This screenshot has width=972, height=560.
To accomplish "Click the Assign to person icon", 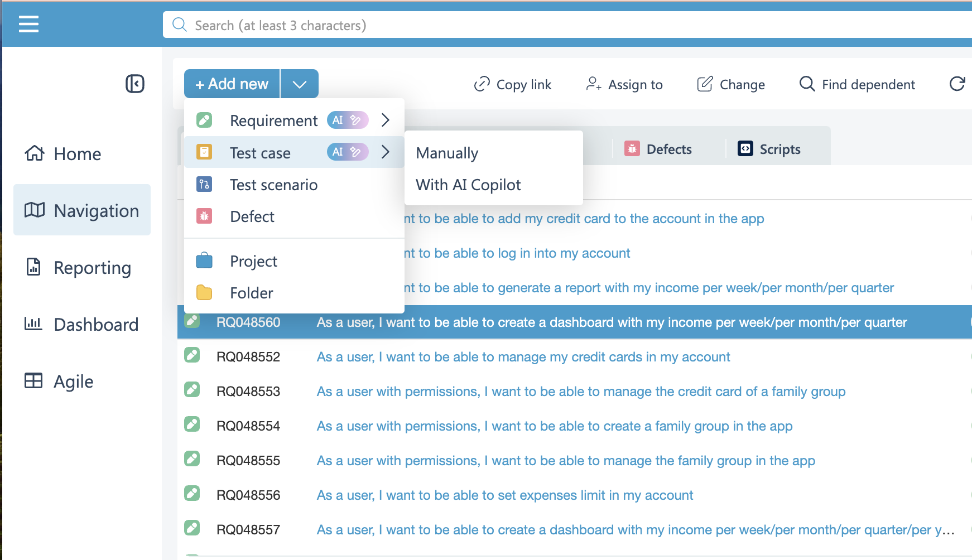I will tap(593, 84).
